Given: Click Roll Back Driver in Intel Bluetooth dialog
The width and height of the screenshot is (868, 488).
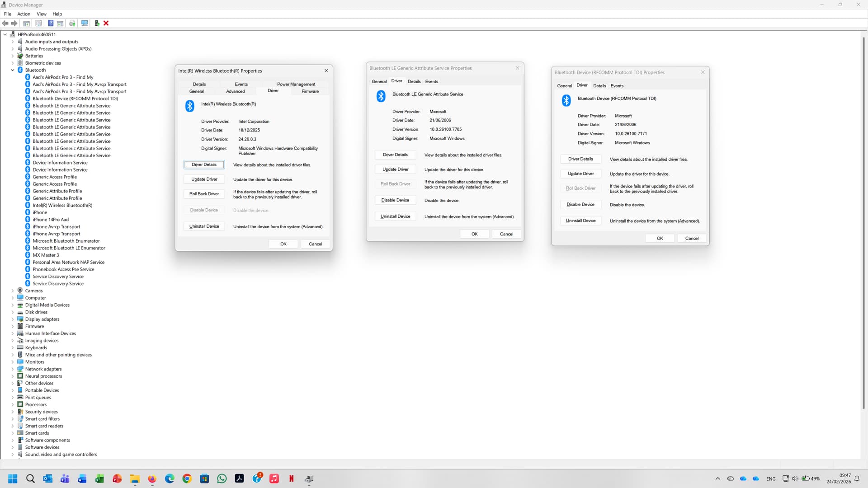Looking at the screenshot, I should (204, 194).
